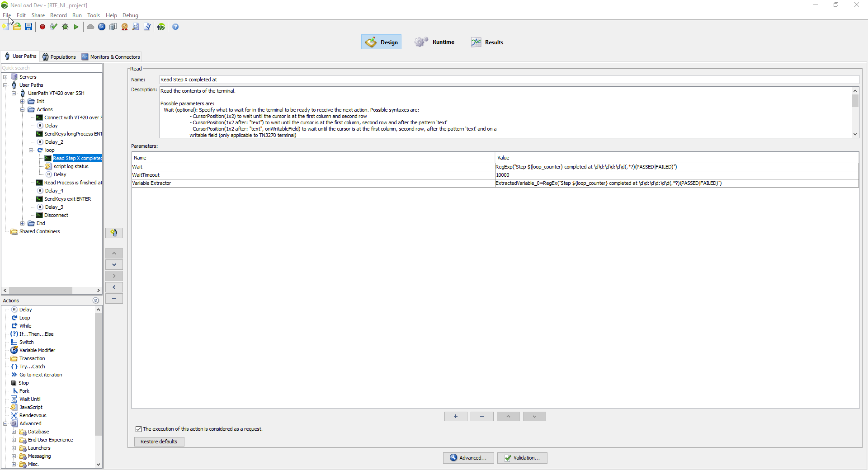Collapse the loop container in the tree
The image size is (868, 470).
32,150
